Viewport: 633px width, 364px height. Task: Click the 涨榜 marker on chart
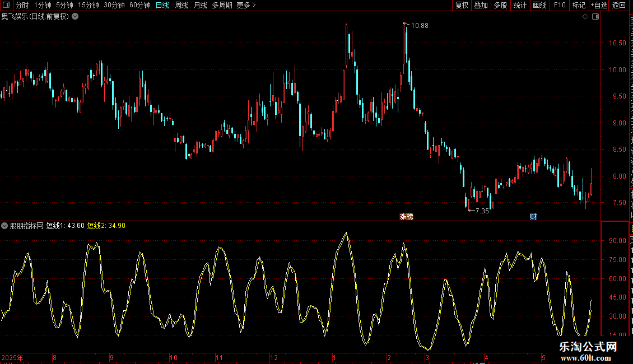point(407,217)
